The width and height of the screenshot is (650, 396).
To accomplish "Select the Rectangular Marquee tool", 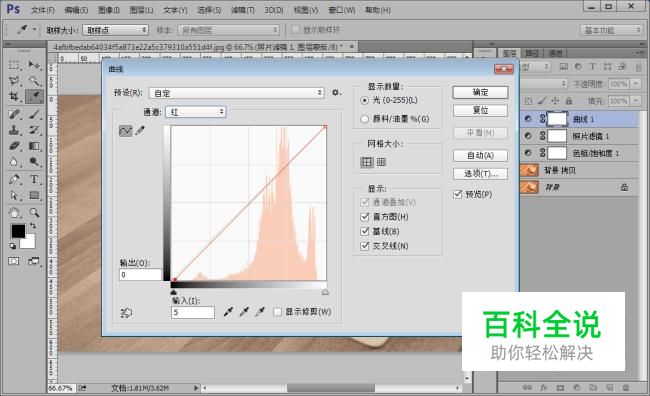I will coord(14,65).
